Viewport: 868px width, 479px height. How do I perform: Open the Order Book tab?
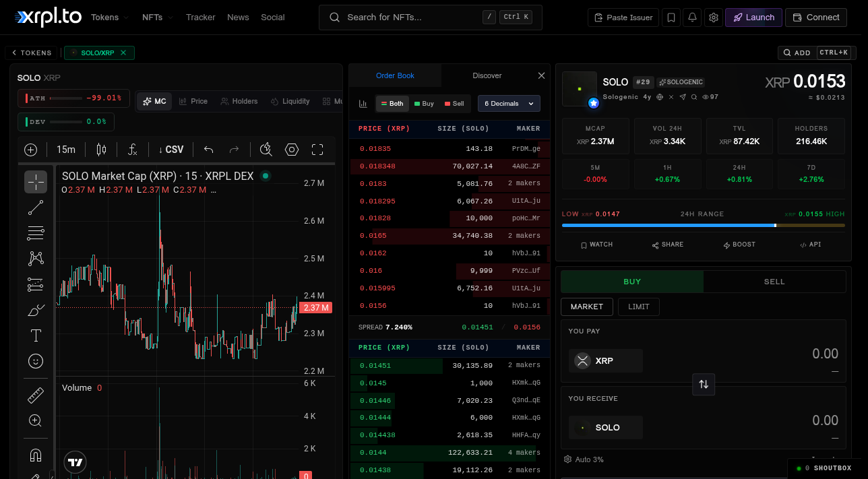[395, 75]
